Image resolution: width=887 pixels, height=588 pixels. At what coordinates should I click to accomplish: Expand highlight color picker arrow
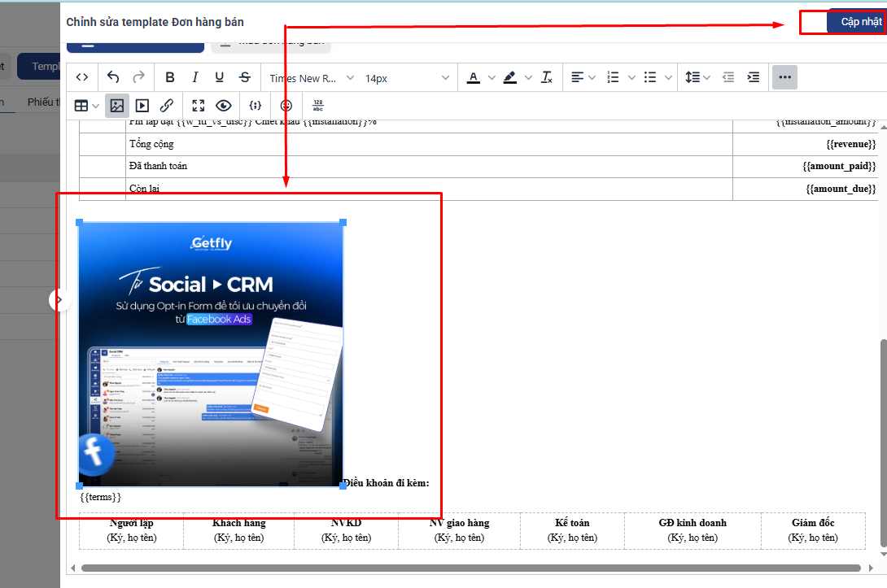pyautogui.click(x=528, y=77)
